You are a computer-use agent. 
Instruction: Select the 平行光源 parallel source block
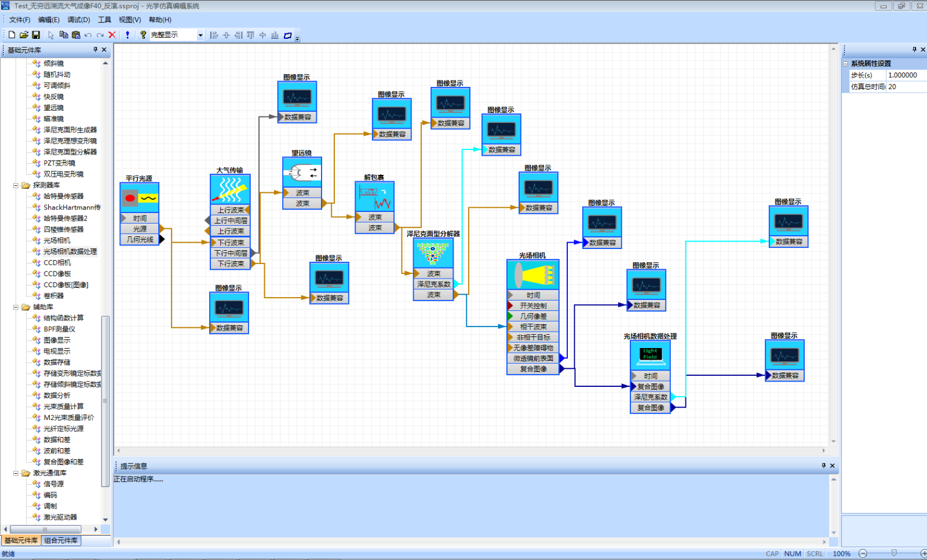pyautogui.click(x=140, y=198)
